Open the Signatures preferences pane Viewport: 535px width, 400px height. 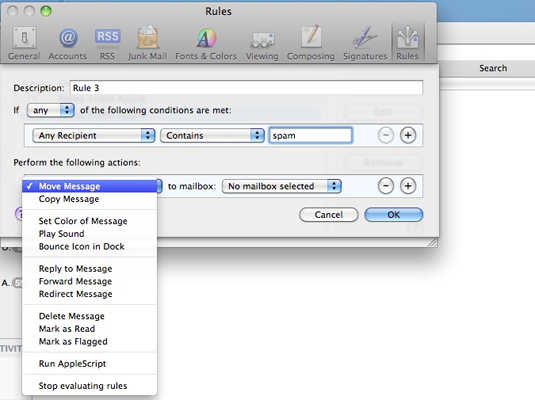[x=365, y=43]
